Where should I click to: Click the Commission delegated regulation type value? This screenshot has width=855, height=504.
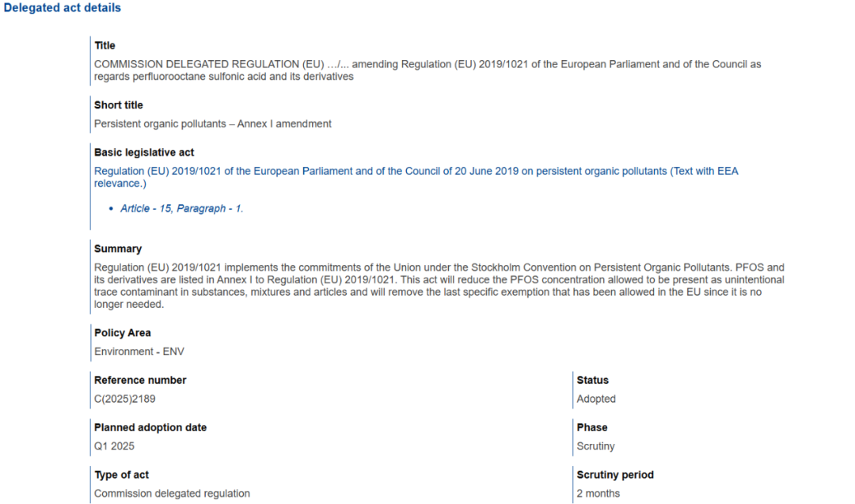[x=172, y=494]
